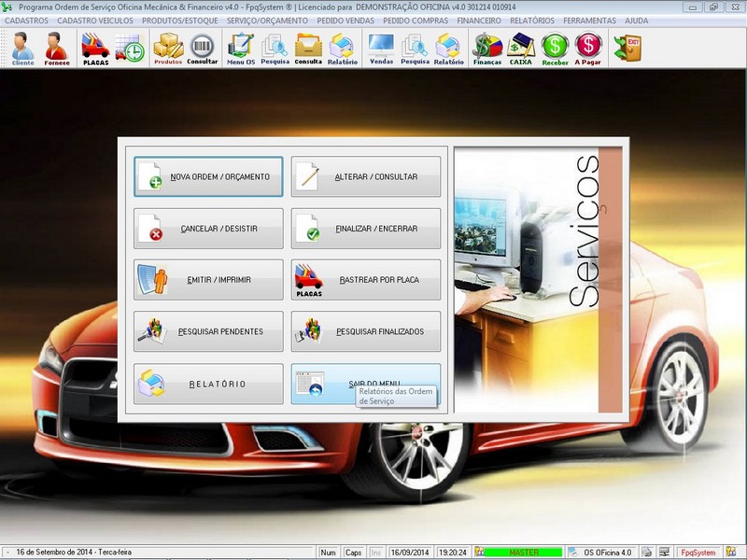Open the Consultar barcode icon

202,48
